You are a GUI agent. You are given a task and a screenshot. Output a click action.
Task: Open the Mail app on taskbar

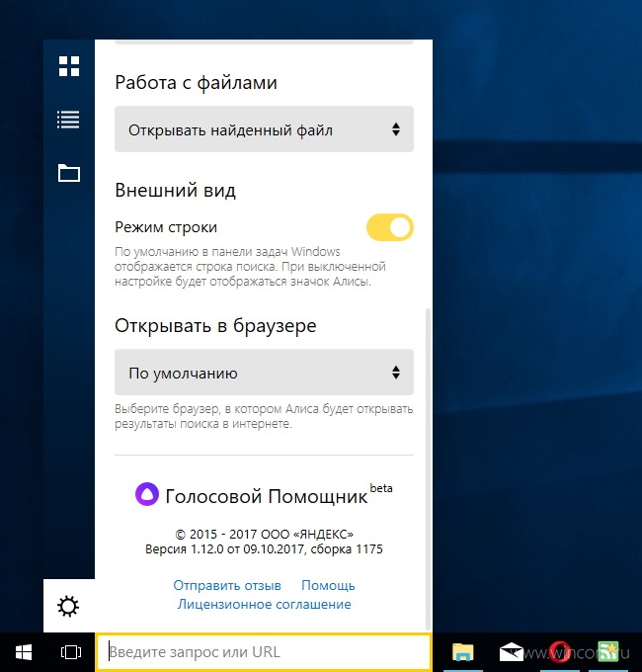512,652
